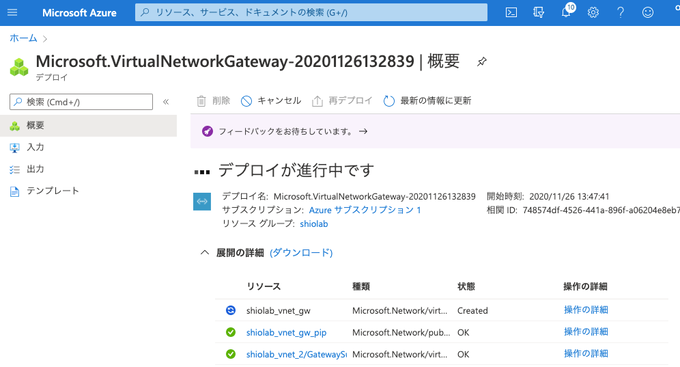Click the 相関 ID value
Viewport: 680px width, 367px height.
[x=601, y=210]
